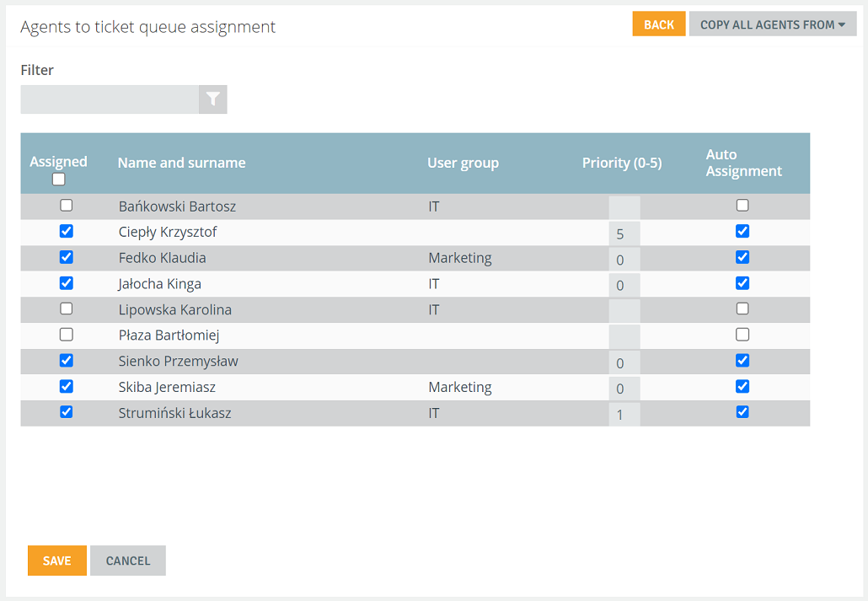
Task: Click IT group in Strumiński Łukasz row
Action: coord(433,413)
